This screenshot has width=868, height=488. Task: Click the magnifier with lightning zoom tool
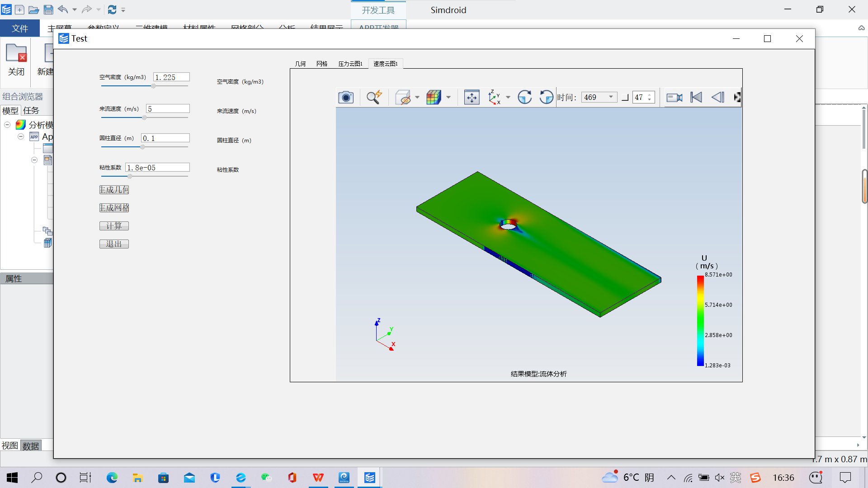(x=374, y=97)
